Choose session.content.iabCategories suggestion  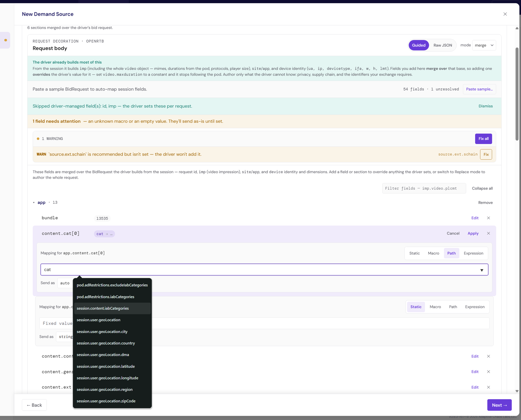112,308
